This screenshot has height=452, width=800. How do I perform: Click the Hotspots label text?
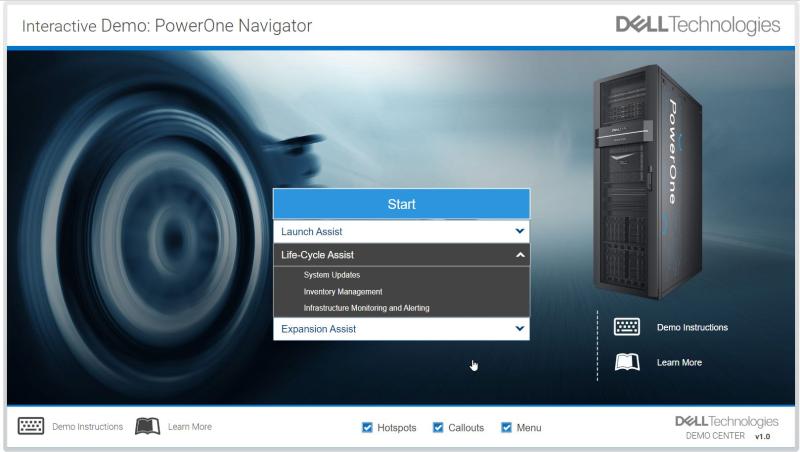click(396, 428)
